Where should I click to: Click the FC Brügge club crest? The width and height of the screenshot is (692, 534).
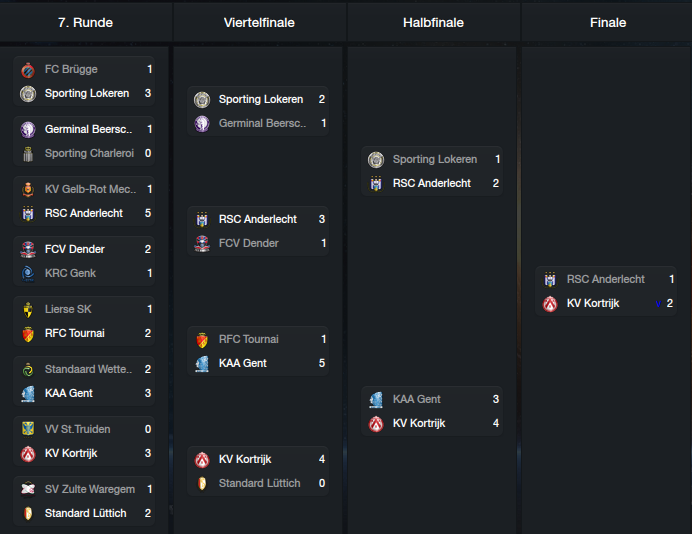click(x=28, y=70)
